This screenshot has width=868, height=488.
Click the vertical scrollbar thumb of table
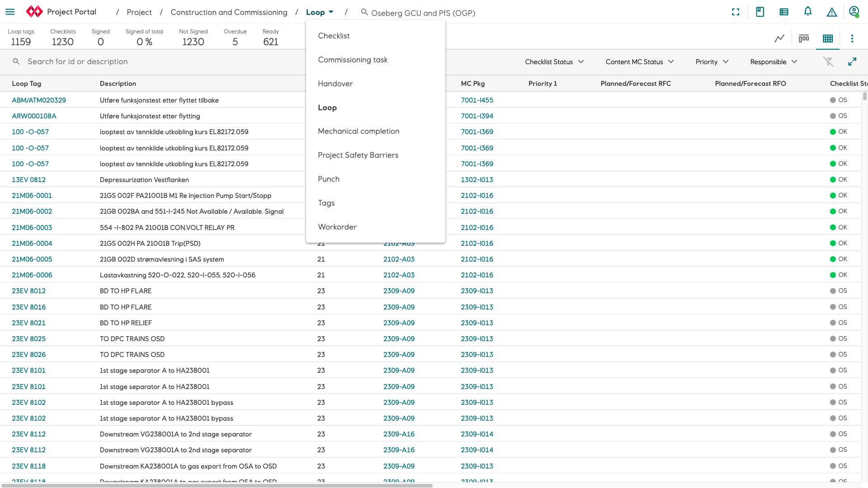[864, 96]
